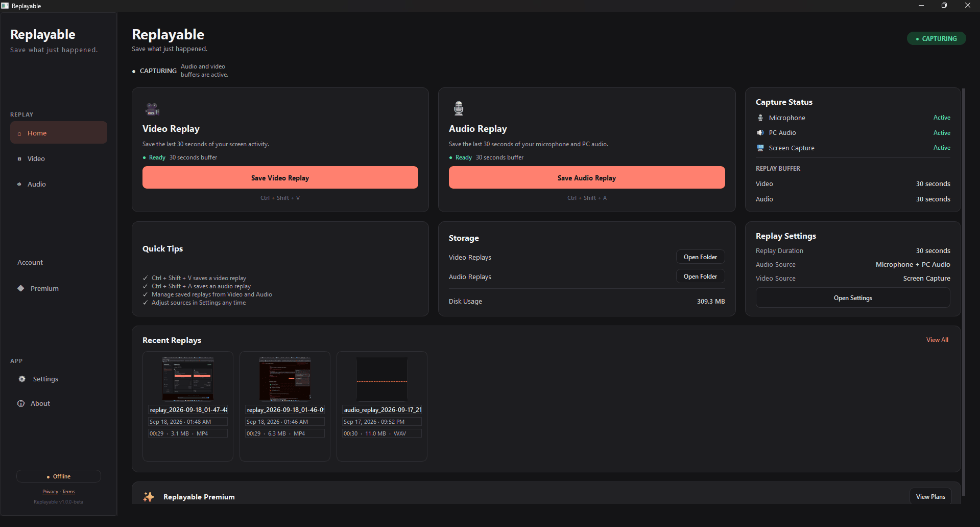Click the Replay Duration 30 seconds value

[933, 251]
